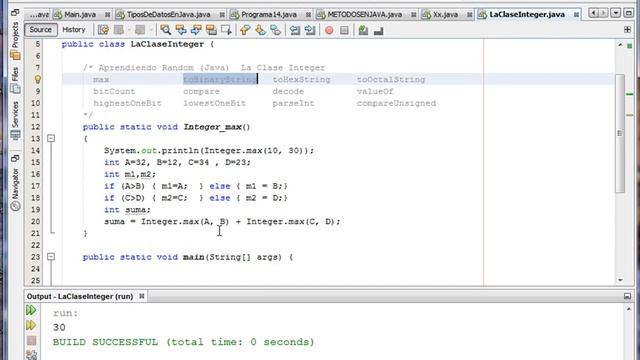Click the Comment toolbar icon
Viewport: 640px width, 360px height.
[363, 30]
